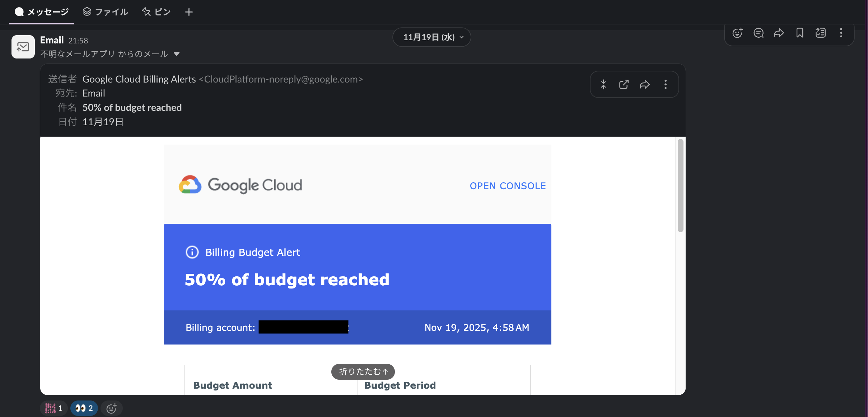This screenshot has height=417, width=868.
Task: Forward message from top toolbar
Action: (x=779, y=33)
